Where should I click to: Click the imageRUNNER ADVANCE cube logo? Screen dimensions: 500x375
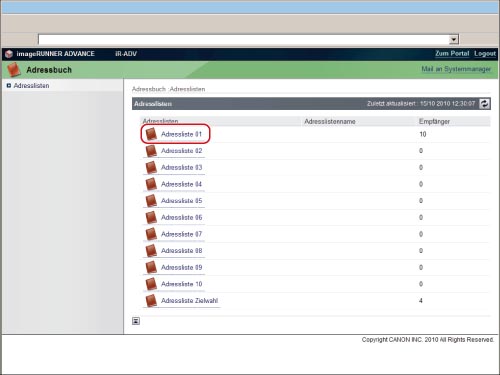pyautogui.click(x=9, y=54)
